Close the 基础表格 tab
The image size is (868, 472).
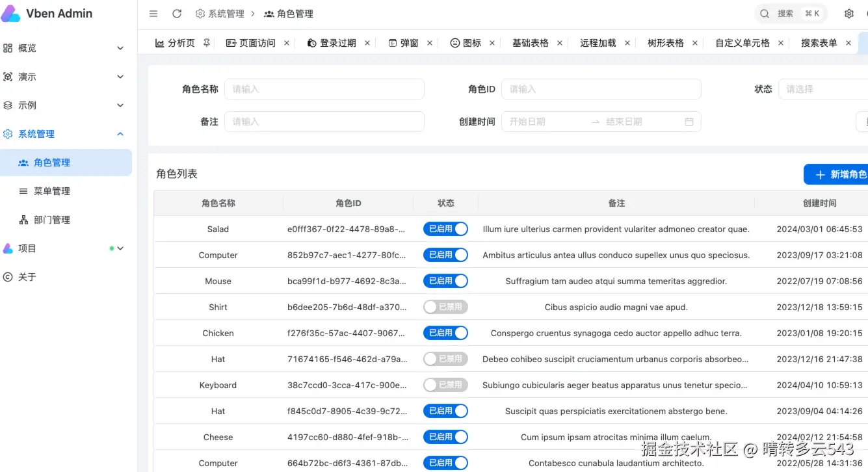pos(560,43)
